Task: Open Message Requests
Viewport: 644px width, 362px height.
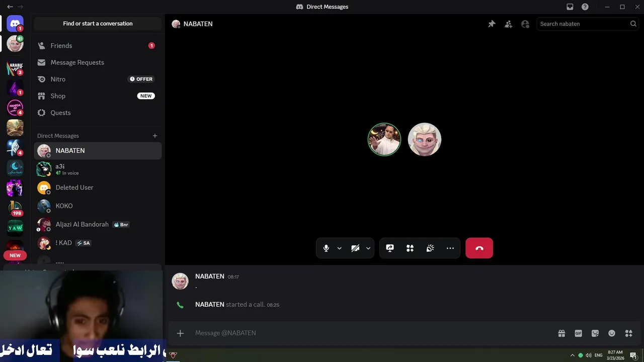Action: coord(98,62)
